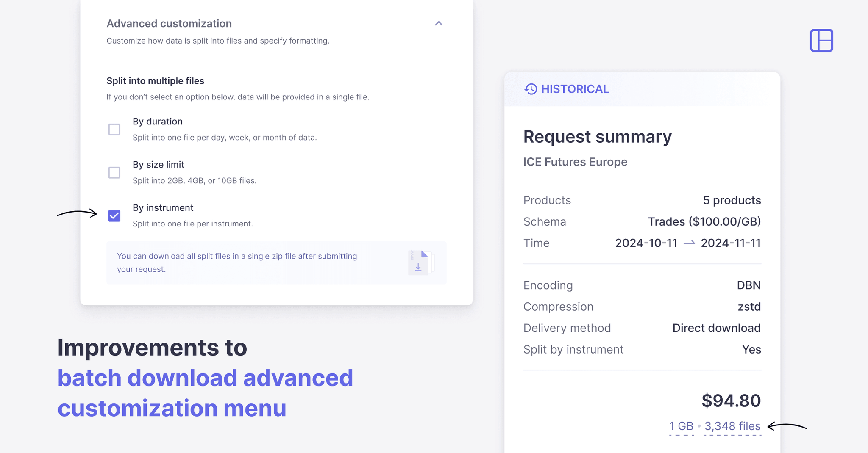Click the Request summary title
This screenshot has height=453, width=868.
pos(598,137)
